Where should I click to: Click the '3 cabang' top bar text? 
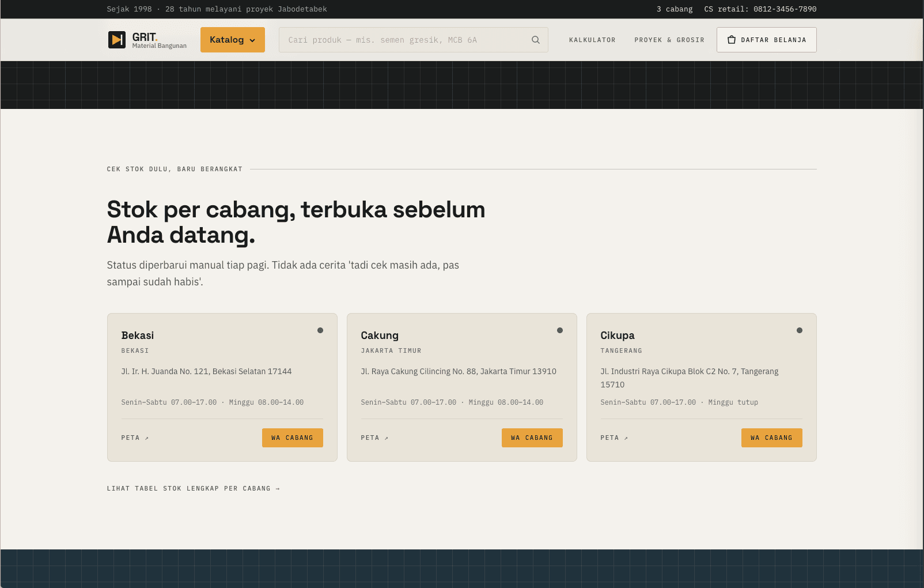(675, 9)
